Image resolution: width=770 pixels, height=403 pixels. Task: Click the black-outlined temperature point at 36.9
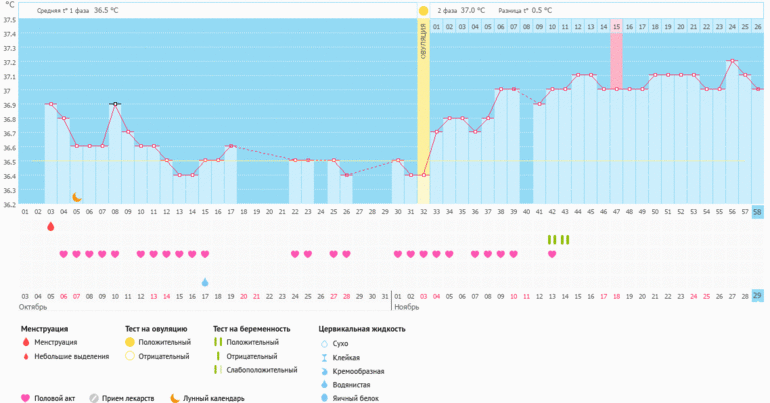point(115,104)
